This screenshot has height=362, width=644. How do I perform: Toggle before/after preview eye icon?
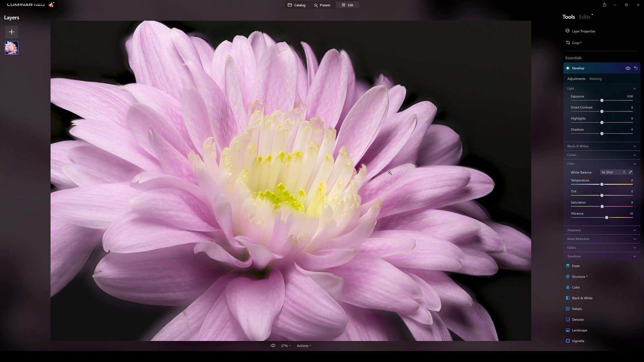pos(273,346)
